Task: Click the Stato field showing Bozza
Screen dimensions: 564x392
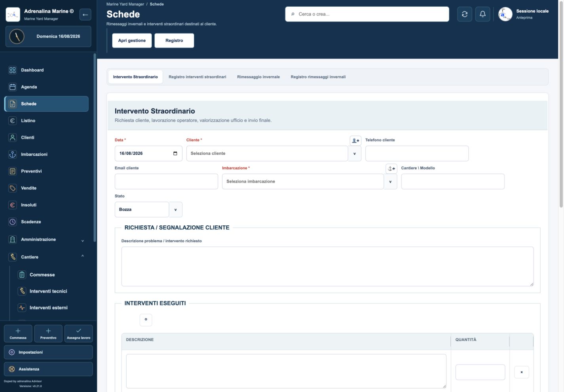Action: click(142, 210)
